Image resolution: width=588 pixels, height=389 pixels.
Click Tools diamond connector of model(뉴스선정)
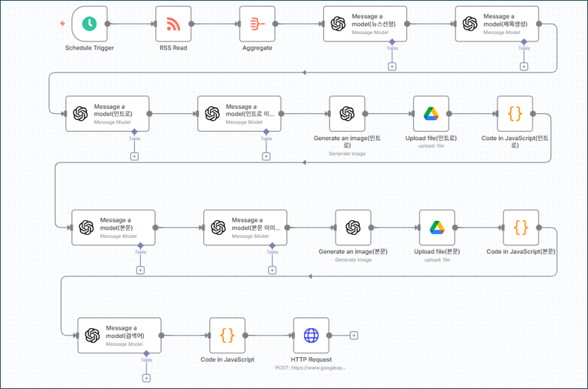[392, 41]
